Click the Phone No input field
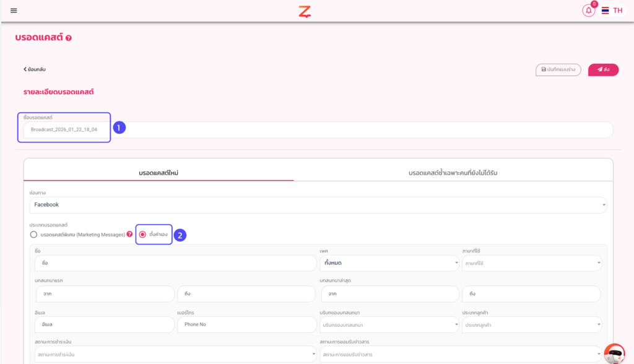Image resolution: width=634 pixels, height=364 pixels. tap(246, 324)
